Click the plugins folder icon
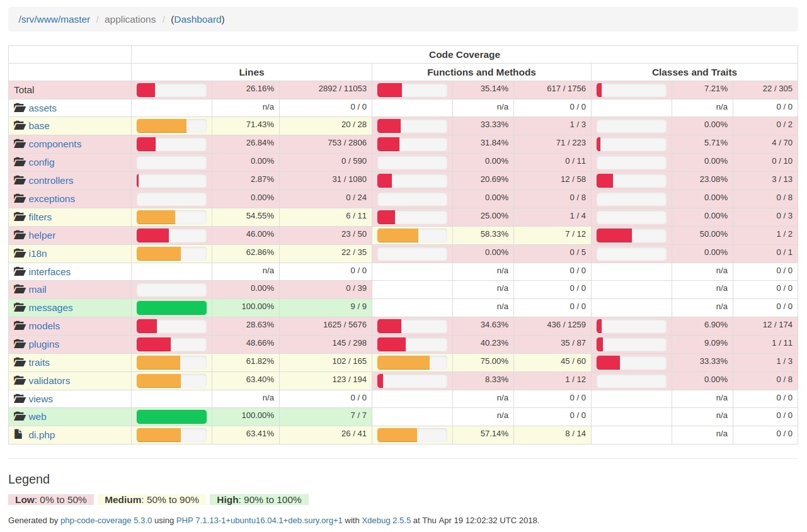The height and width of the screenshot is (532, 807). (19, 344)
